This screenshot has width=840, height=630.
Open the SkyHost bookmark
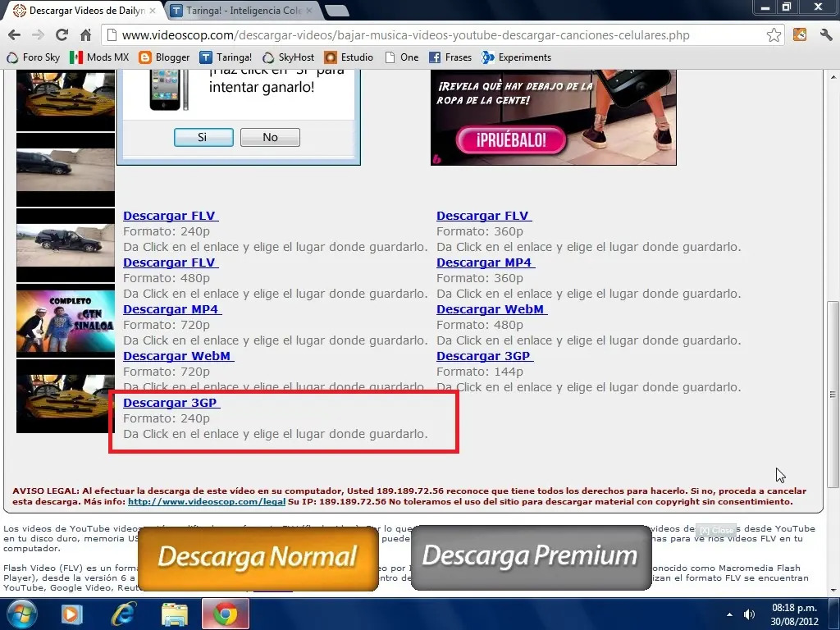coord(288,57)
